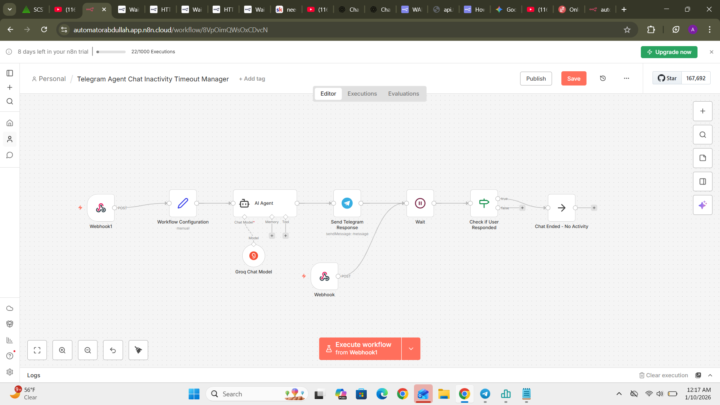This screenshot has width=720, height=405.
Task: Add a node with canvas plus button
Action: (703, 111)
